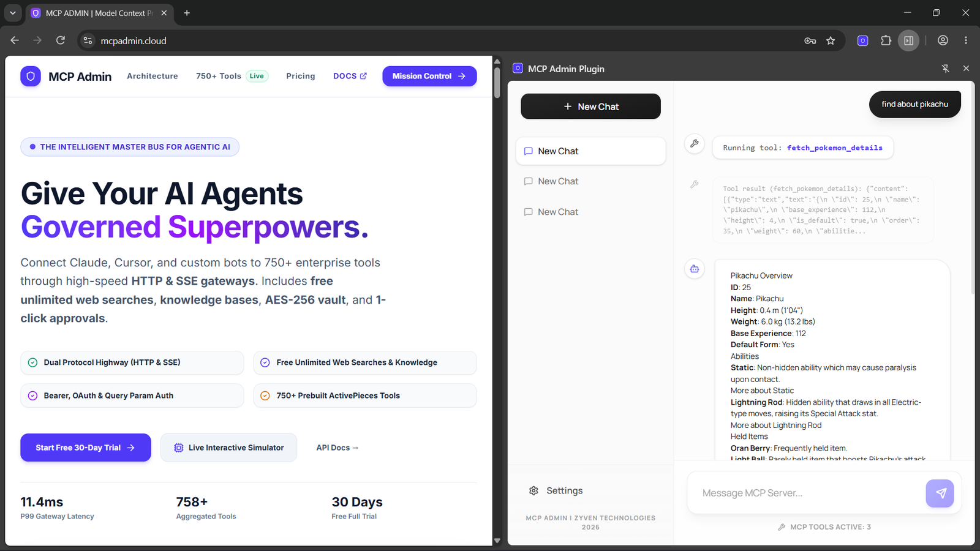The height and width of the screenshot is (551, 980).
Task: Open the Architecture nav item
Action: tap(153, 76)
